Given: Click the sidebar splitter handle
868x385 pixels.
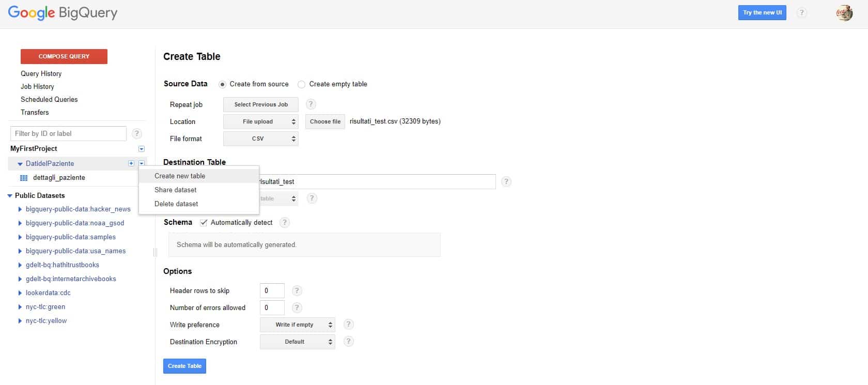Looking at the screenshot, I should point(155,252).
